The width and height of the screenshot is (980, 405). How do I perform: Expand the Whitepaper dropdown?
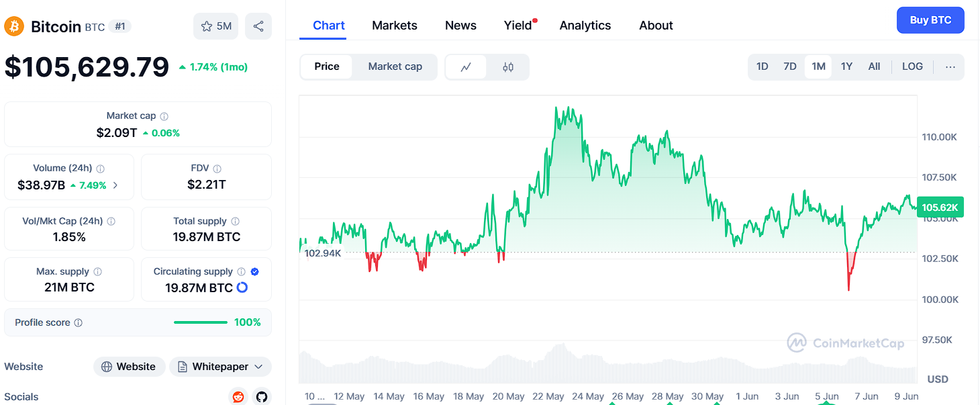tap(220, 367)
